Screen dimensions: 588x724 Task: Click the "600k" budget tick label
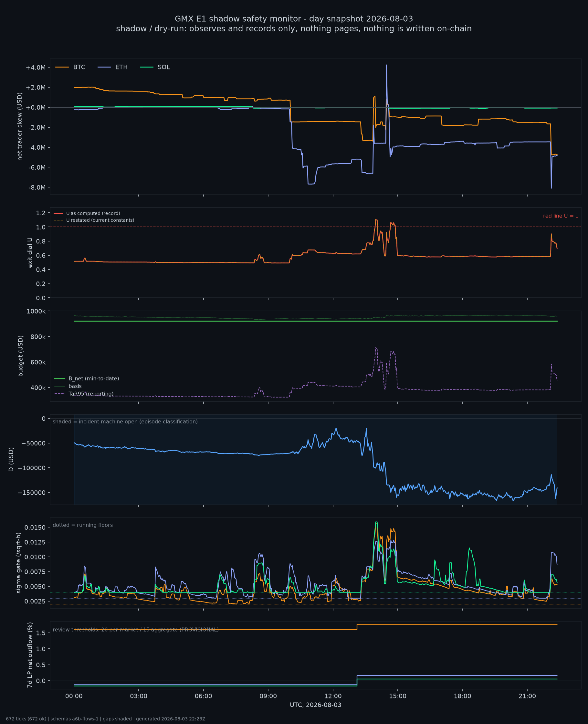click(37, 362)
